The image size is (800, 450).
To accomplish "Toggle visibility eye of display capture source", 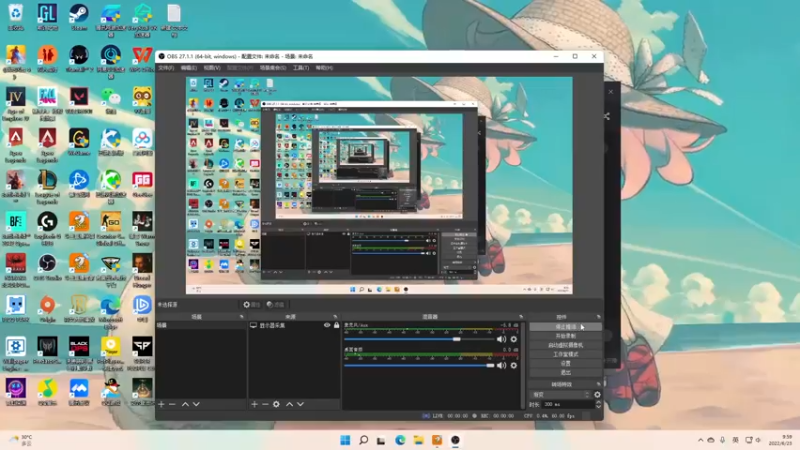I will (x=327, y=325).
